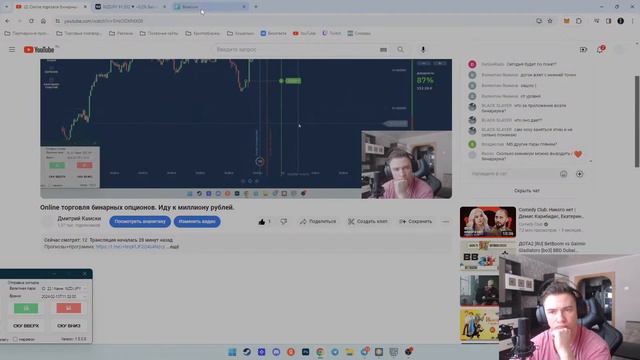Reload the page with the refresh icon
The height and width of the screenshot is (360, 640).
coord(31,21)
